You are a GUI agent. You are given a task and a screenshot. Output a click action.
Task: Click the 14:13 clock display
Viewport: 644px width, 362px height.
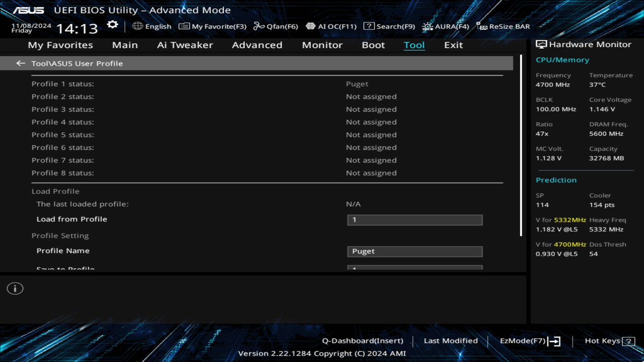pos(77,28)
